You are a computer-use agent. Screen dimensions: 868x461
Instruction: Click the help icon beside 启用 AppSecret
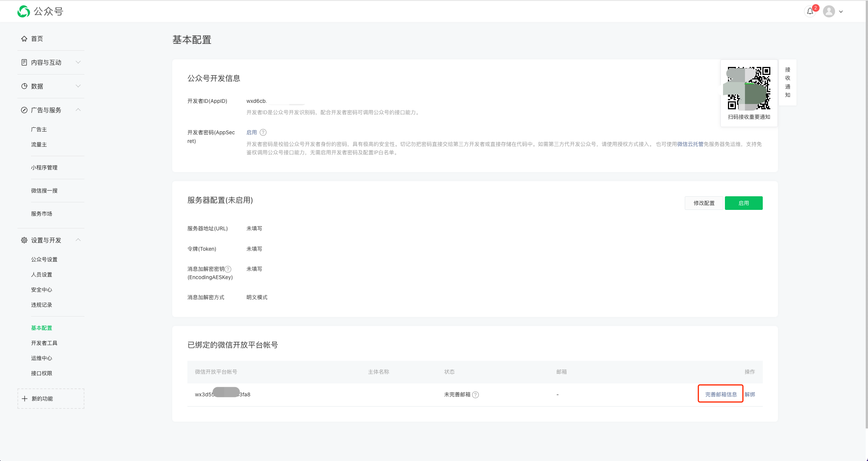(x=263, y=132)
